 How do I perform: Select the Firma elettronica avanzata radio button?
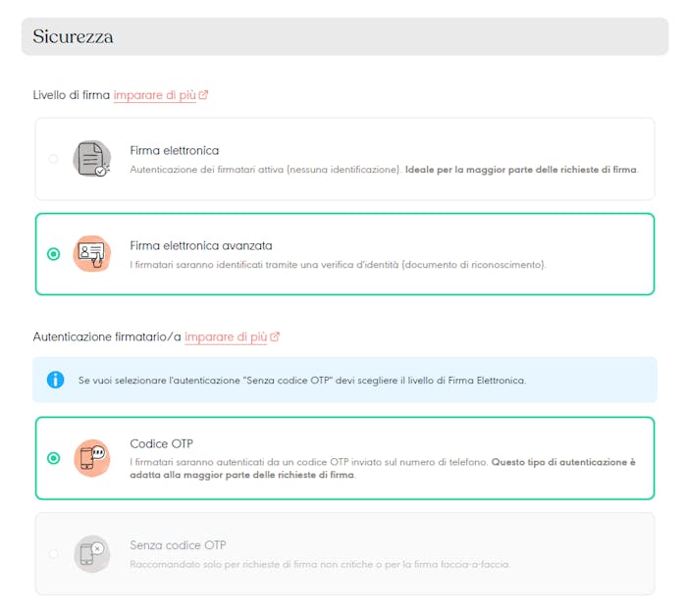click(x=53, y=254)
